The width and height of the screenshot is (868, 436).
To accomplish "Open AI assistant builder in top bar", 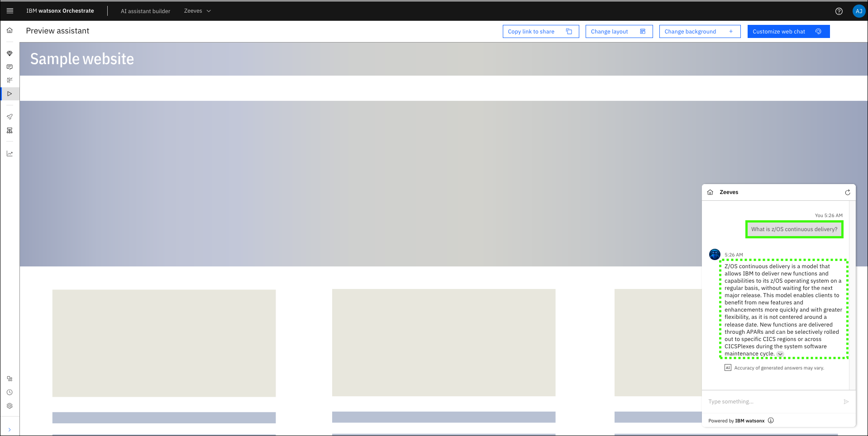I will pyautogui.click(x=145, y=11).
